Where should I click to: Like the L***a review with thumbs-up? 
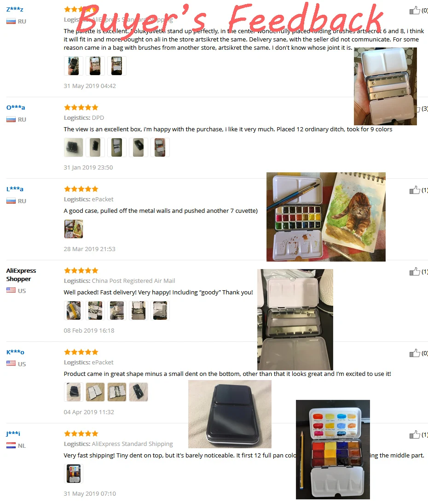(415, 190)
